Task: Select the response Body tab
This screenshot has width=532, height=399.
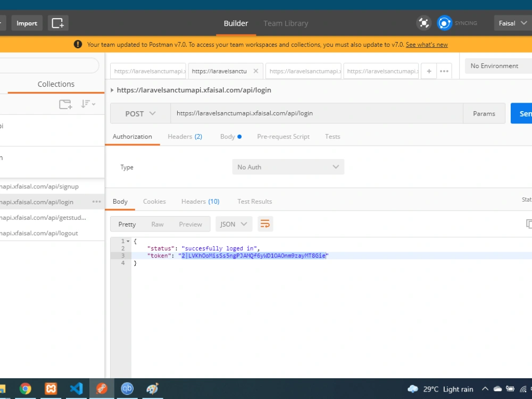Action: click(120, 201)
